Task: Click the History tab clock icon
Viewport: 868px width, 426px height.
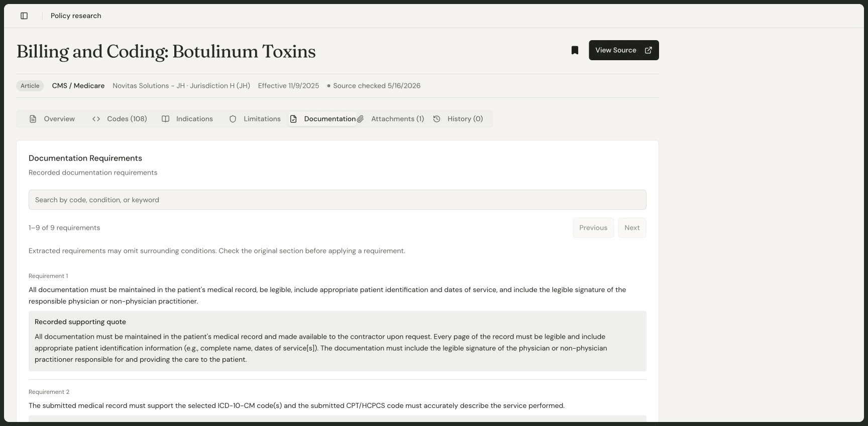Action: coord(437,119)
